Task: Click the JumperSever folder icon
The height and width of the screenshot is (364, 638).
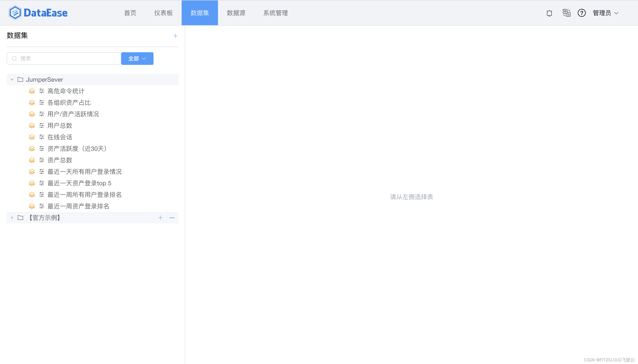Action: pyautogui.click(x=21, y=79)
